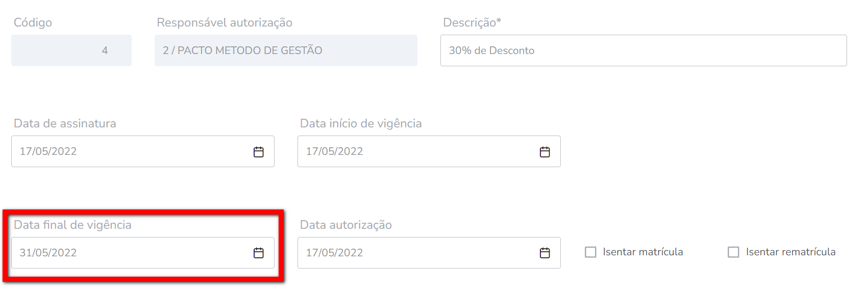This screenshot has height=293, width=868.
Task: Open calendar picker for Data final de vigência
Action: [259, 253]
